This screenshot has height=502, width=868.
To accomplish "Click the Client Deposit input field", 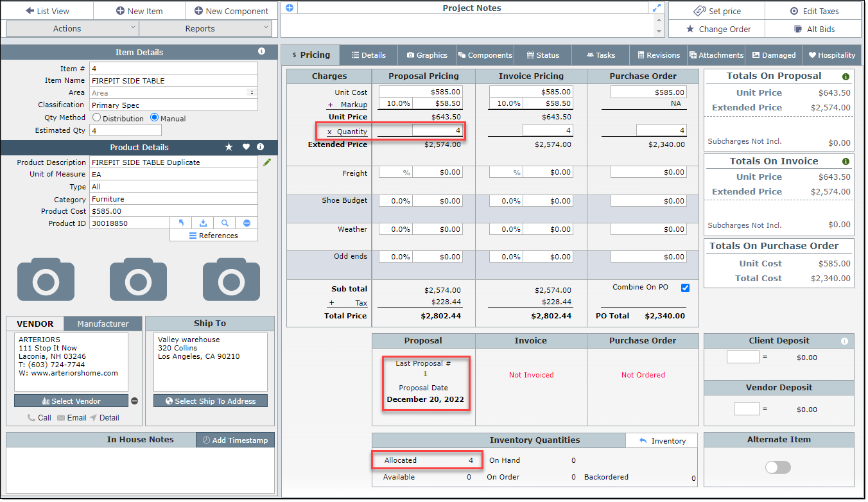I will pyautogui.click(x=743, y=357).
